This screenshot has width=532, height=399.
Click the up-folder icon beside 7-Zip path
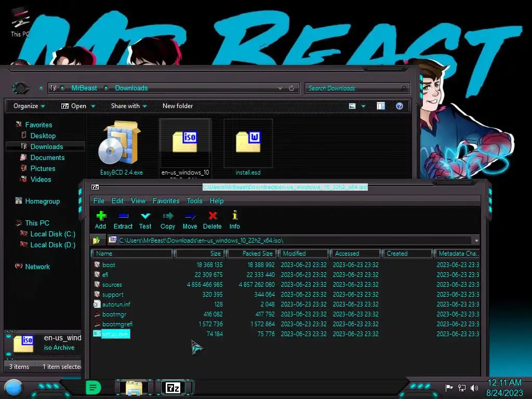click(96, 240)
